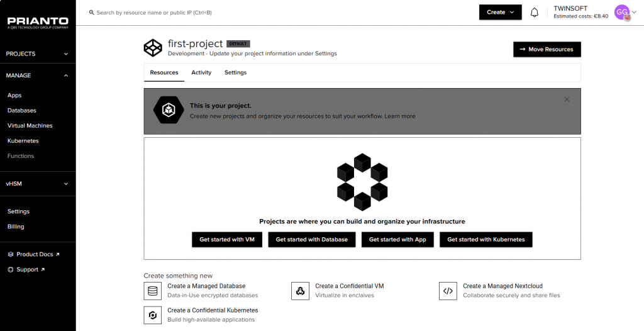The width and height of the screenshot is (644, 331).
Task: Click the Move Resources button
Action: pos(547,49)
